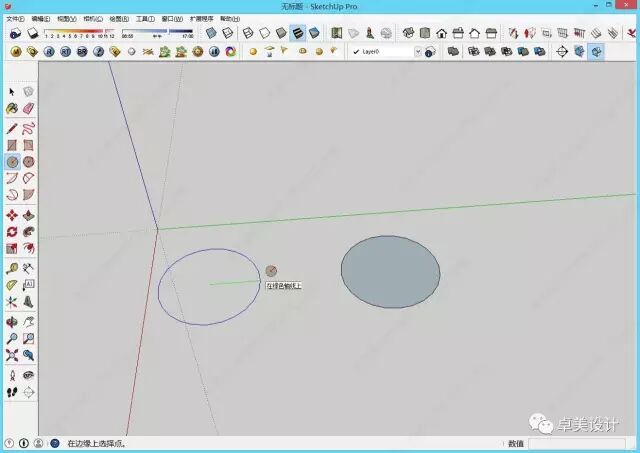Screen dimensions: 640x453
Task: Select the 3D Text tool
Action: point(29,302)
